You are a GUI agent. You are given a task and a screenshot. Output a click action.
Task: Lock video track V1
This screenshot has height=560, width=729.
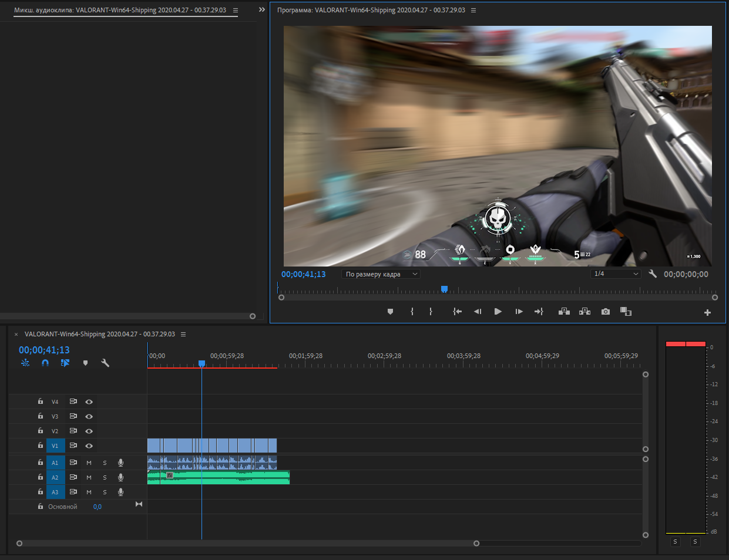pyautogui.click(x=41, y=446)
